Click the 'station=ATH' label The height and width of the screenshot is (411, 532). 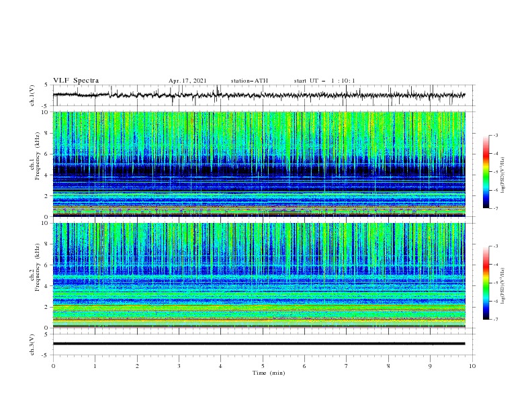pyautogui.click(x=249, y=81)
